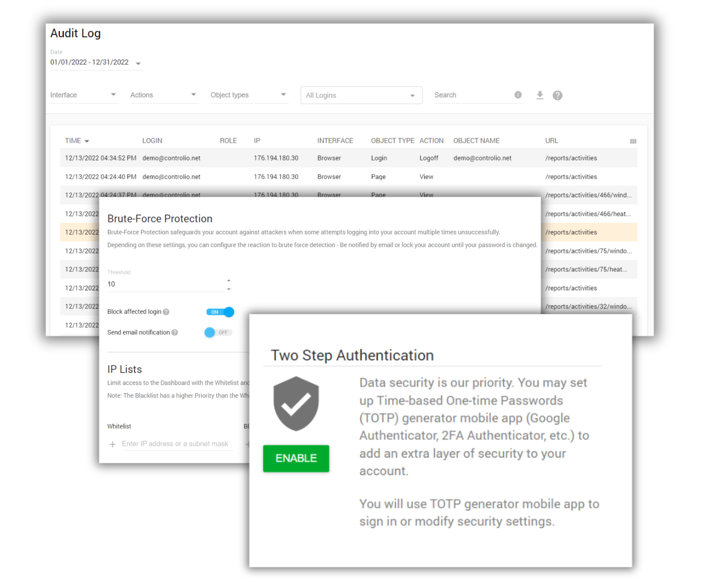This screenshot has height=582, width=728.
Task: Click the help question mark icon in toolbar
Action: tap(557, 95)
